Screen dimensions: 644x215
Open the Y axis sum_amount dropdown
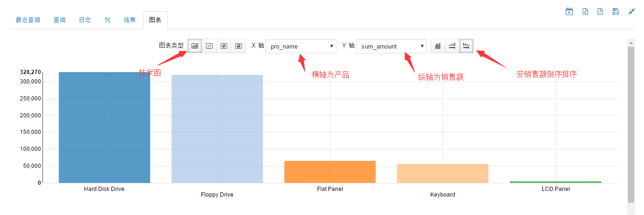(x=392, y=46)
